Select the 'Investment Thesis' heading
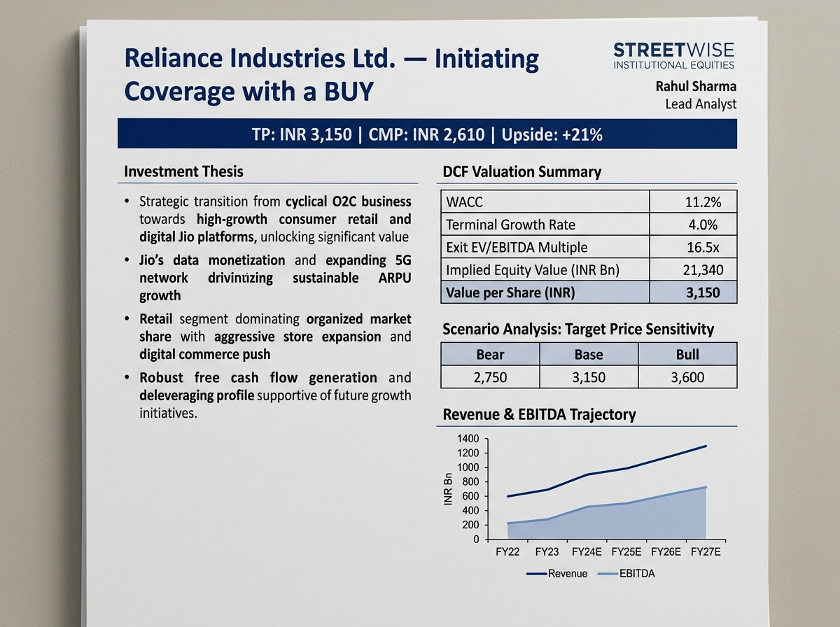Viewport: 840px width, 627px height. pos(183,171)
